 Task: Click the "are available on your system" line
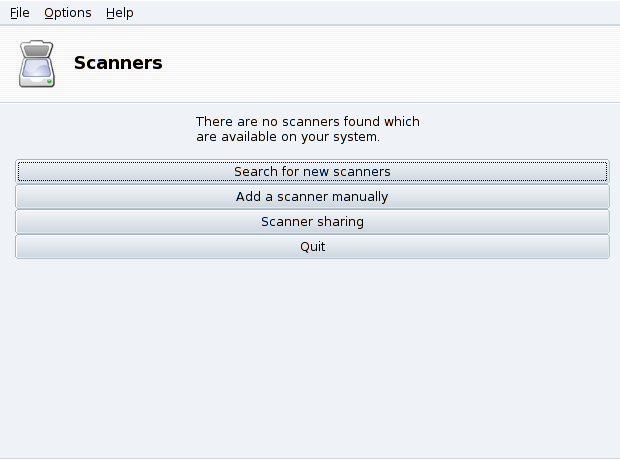[x=287, y=137]
